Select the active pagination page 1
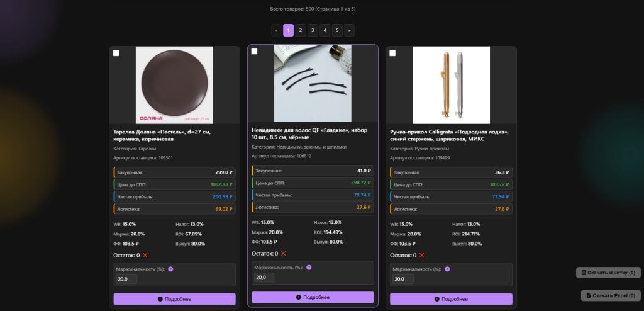This screenshot has height=311, width=644. 288,30
